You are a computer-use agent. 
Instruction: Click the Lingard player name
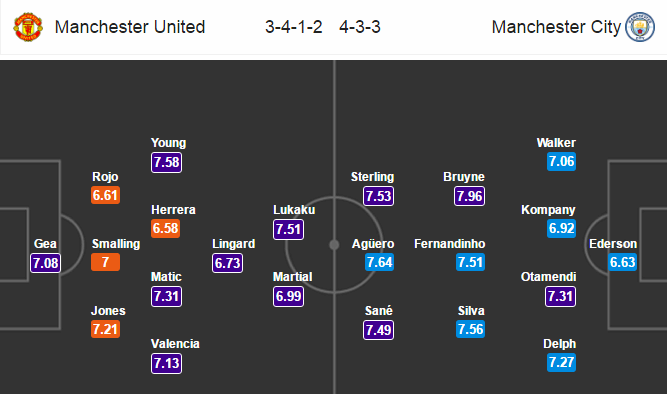point(234,244)
